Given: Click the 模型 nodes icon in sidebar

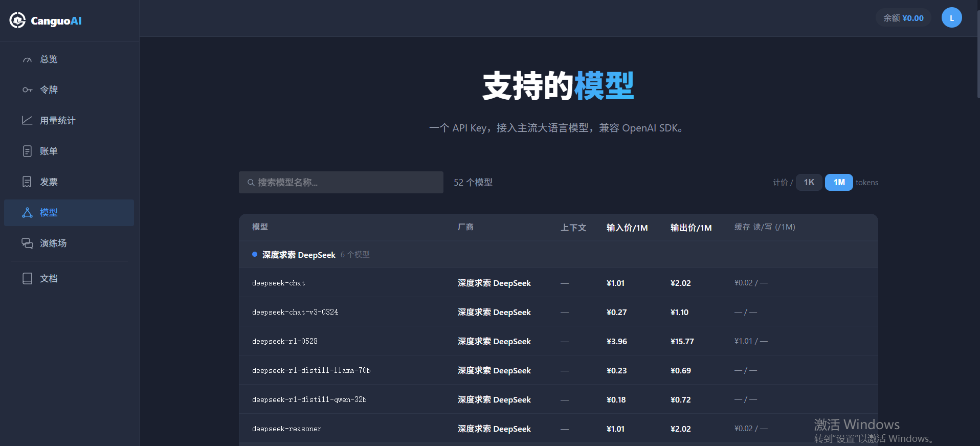Looking at the screenshot, I should pyautogui.click(x=27, y=213).
